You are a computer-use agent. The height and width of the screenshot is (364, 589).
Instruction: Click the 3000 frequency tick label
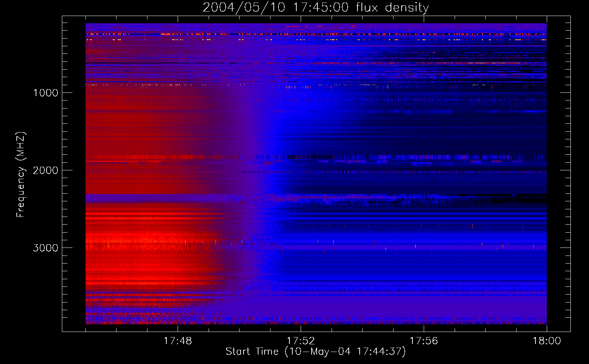click(46, 248)
